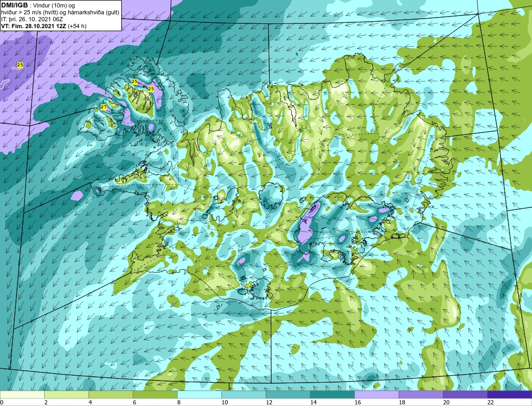The image size is (532, 406).
Task: Pick the 14–16 m/s dark teal legend swatch
Action: click(332, 394)
